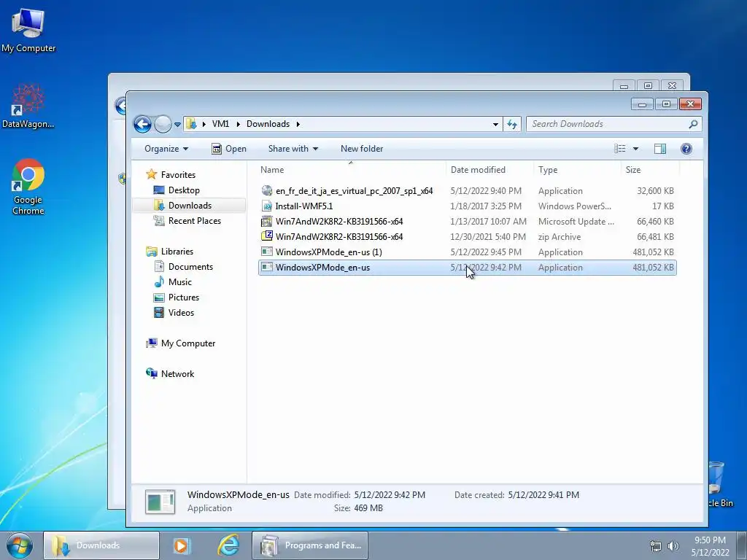747x560 pixels.
Task: Click the zip archive file icon
Action: click(x=267, y=236)
